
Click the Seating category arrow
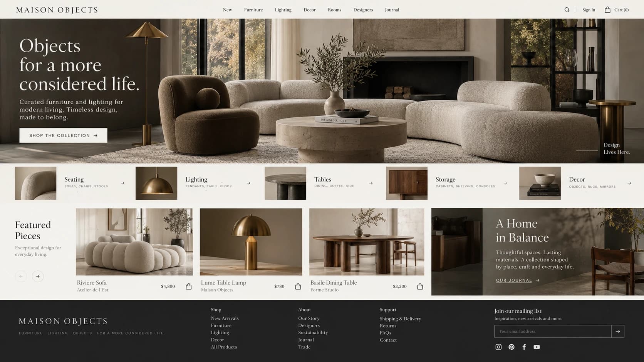pos(122,183)
